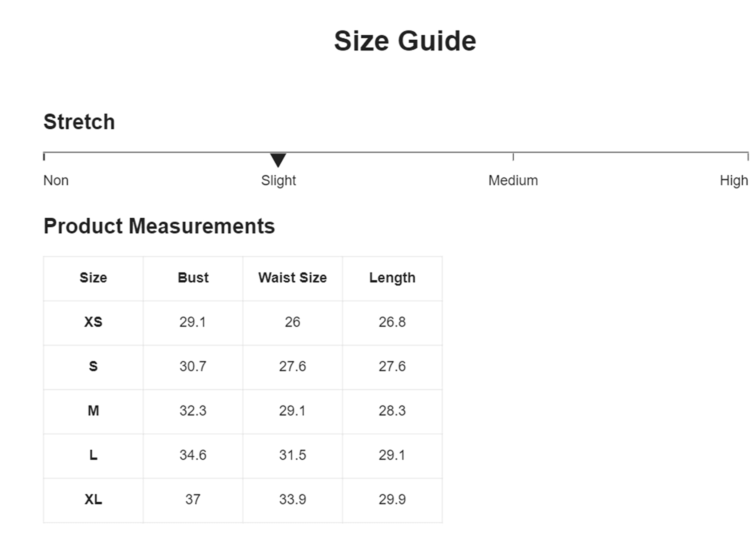
Task: Select the Non stretch label
Action: tap(56, 180)
